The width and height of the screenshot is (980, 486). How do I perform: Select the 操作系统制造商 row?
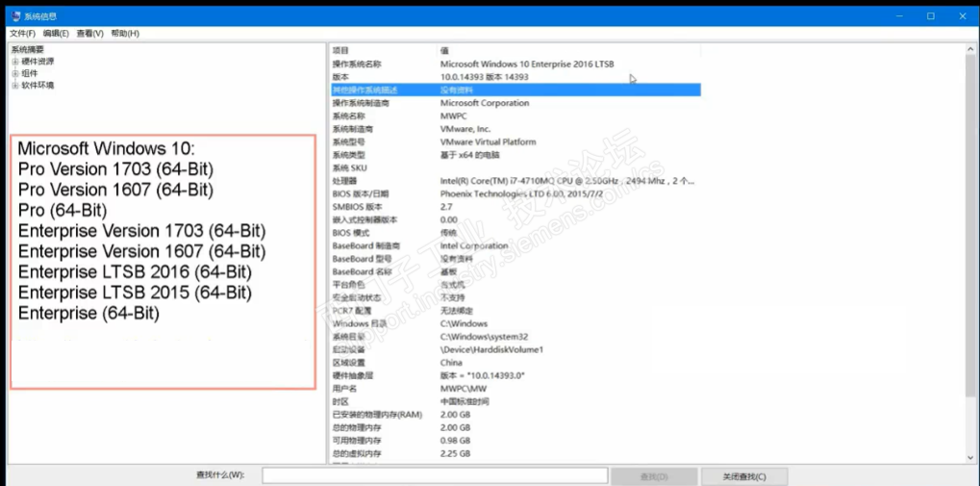[515, 103]
